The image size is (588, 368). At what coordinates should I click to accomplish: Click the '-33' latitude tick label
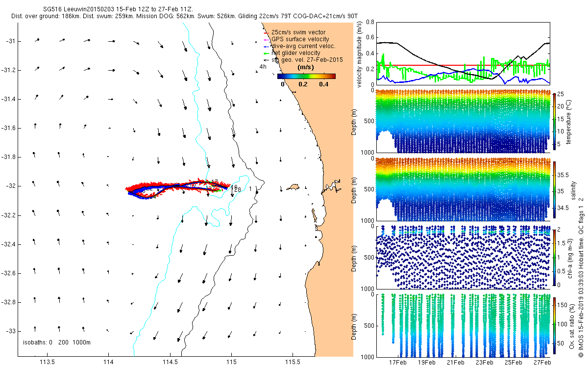point(10,331)
